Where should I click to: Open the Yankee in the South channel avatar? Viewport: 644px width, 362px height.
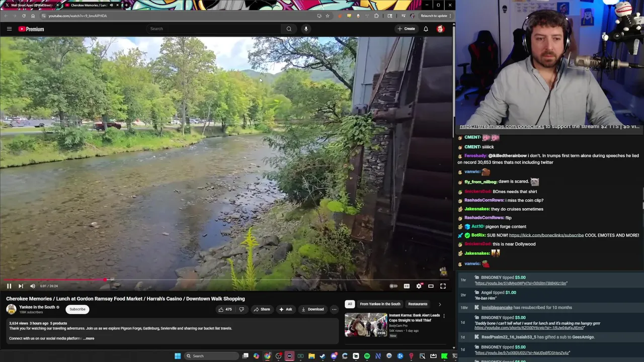coord(11,309)
